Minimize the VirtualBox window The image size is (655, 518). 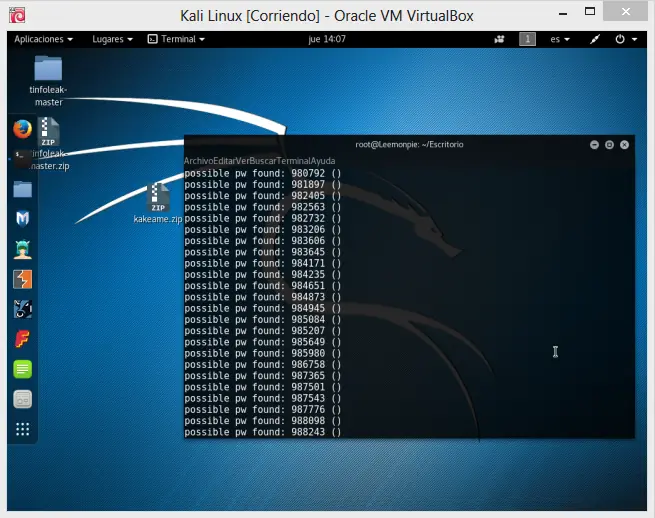click(563, 14)
